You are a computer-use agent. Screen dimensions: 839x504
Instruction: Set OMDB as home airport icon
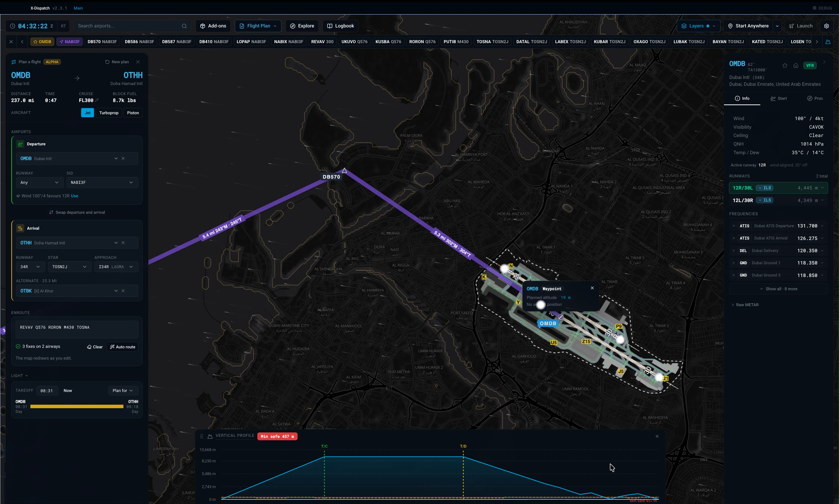pyautogui.click(x=796, y=65)
